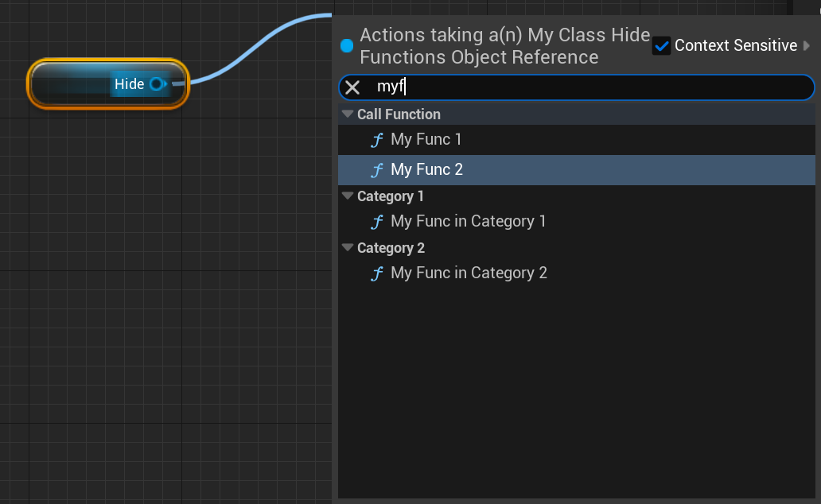The width and height of the screenshot is (821, 504).
Task: Focus the search field containing "myf"
Action: 589,87
